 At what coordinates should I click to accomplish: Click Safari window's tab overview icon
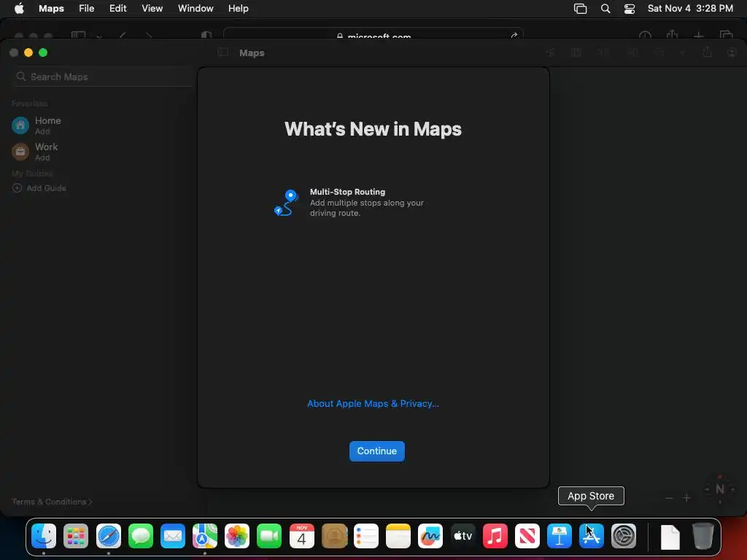click(x=726, y=35)
